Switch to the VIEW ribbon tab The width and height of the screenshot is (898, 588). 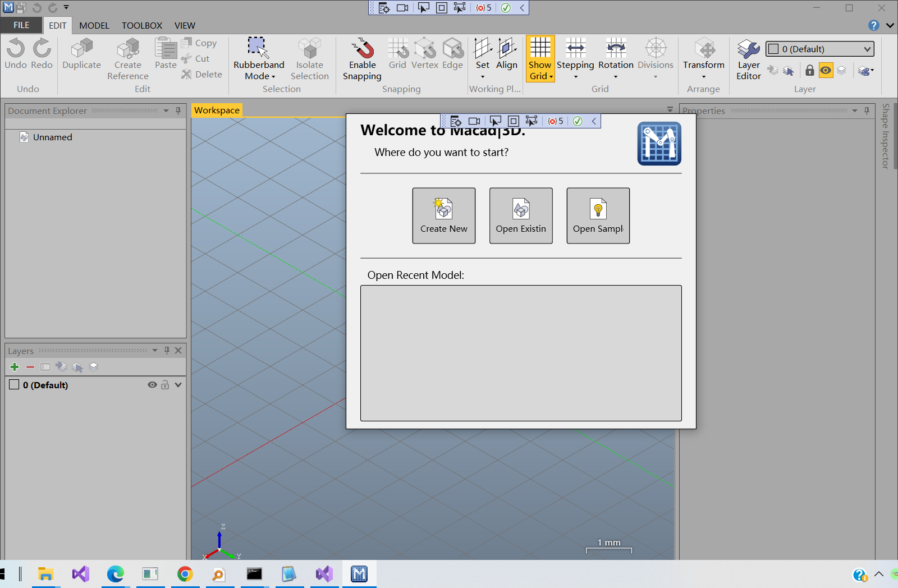[185, 25]
